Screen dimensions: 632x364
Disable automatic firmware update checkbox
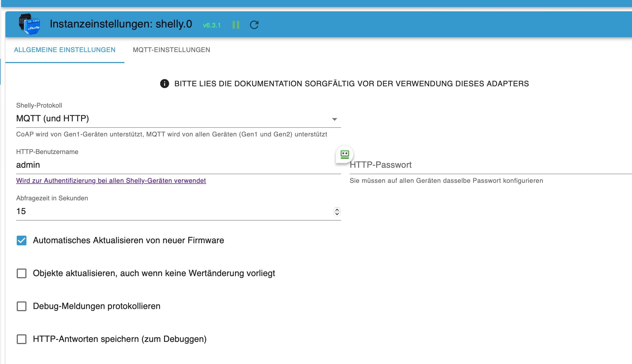coord(22,240)
